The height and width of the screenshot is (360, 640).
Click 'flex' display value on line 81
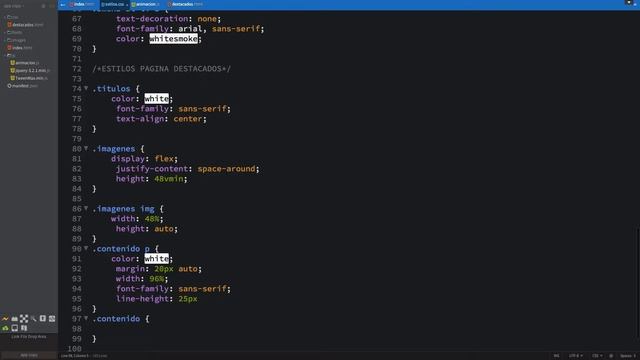tap(164, 159)
